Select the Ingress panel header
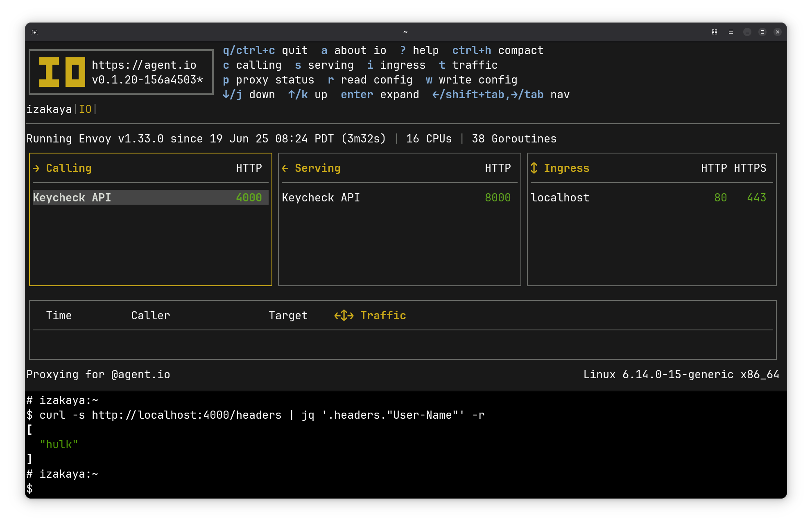The height and width of the screenshot is (526, 812). coord(567,168)
